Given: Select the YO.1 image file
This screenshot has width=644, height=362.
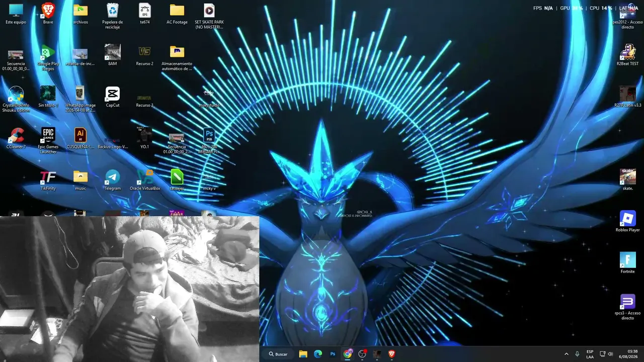Looking at the screenshot, I should click(x=144, y=139).
